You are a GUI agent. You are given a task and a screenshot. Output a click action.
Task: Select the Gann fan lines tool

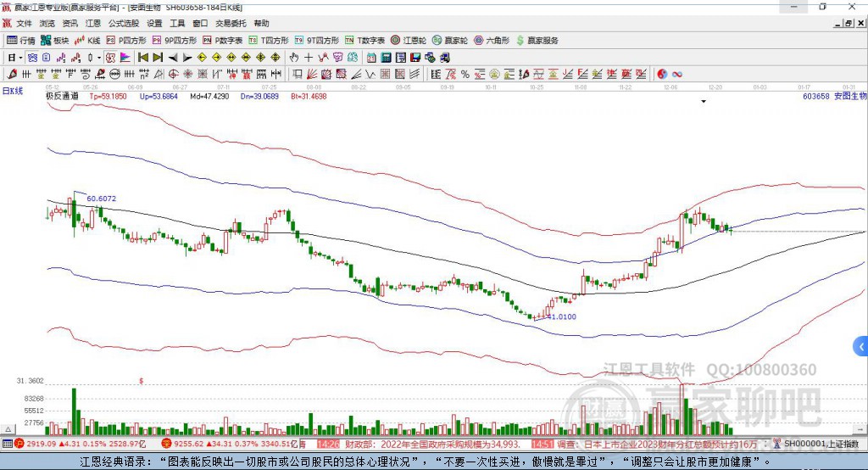[312, 74]
